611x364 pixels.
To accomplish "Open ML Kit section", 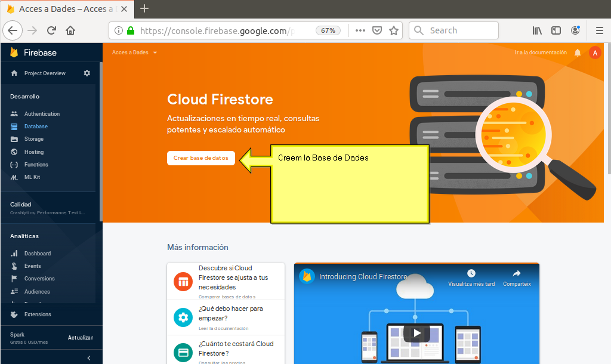I will point(32,177).
